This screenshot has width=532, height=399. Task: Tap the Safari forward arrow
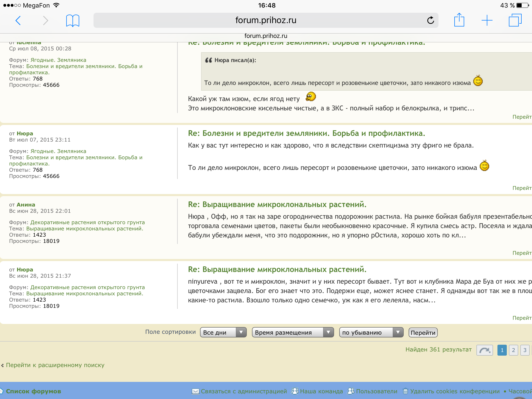(x=45, y=20)
